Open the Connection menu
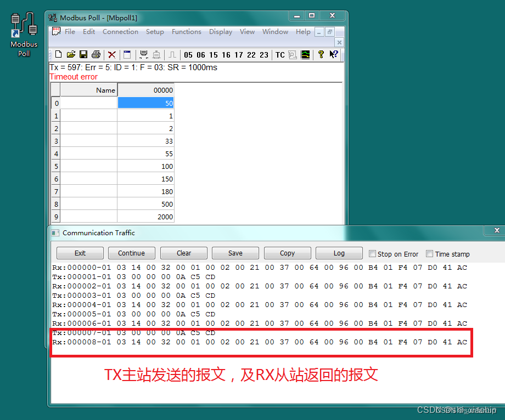Viewport: 505px width, 420px height. 120,31
